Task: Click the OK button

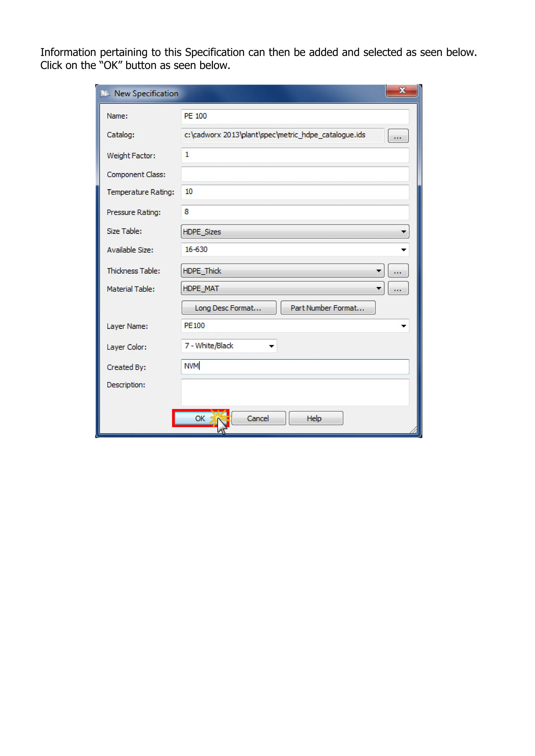Action: 200,418
